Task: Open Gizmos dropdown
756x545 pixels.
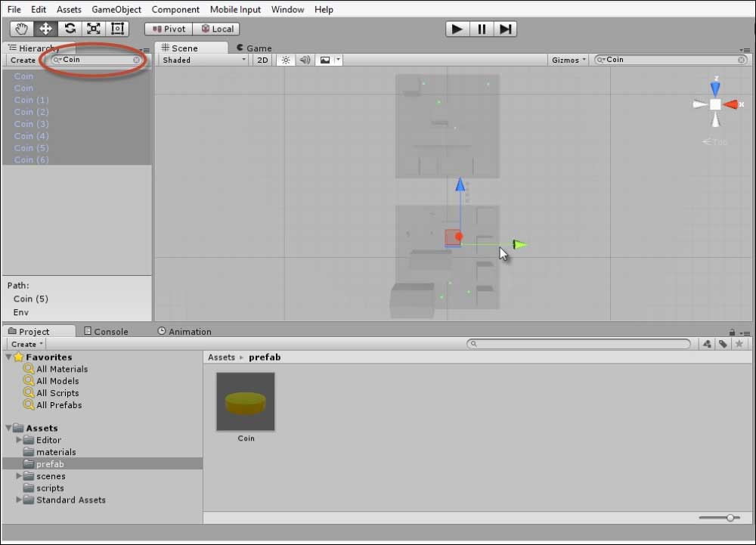Action: tap(569, 60)
